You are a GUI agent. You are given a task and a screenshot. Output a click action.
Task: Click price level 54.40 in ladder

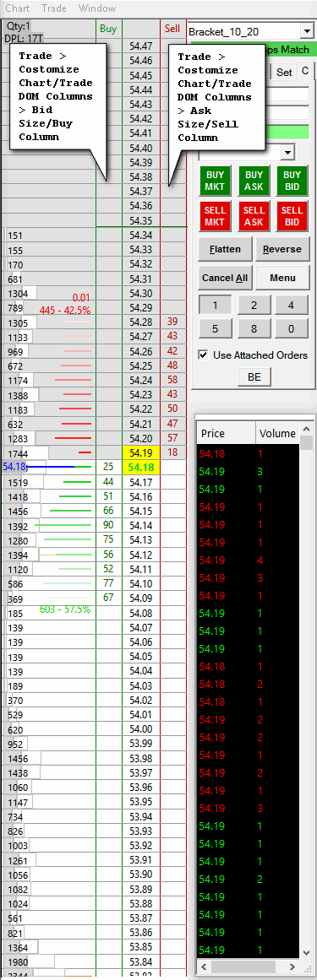tap(141, 148)
